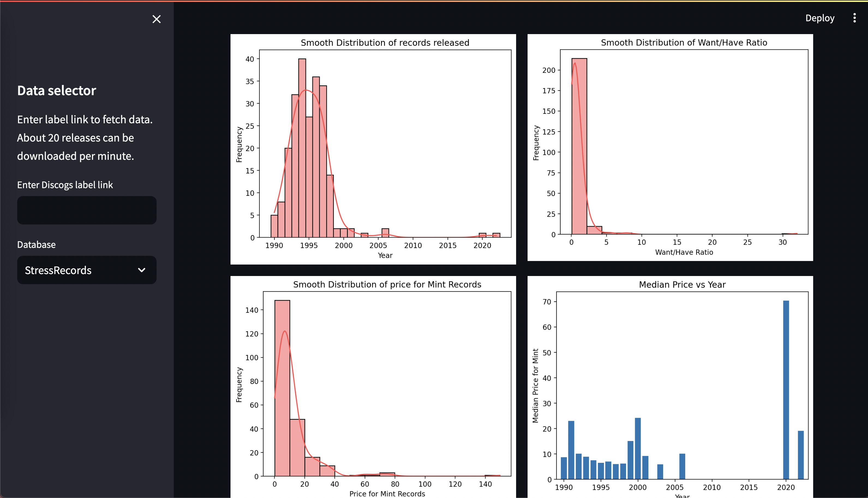Screen dimensions: 868x498
Task: Click the Median Price vs Year chart
Action: (670, 386)
